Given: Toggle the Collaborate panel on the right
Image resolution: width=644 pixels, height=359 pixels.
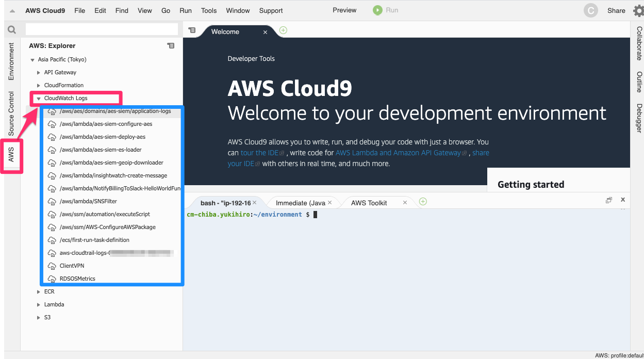Looking at the screenshot, I should 639,46.
